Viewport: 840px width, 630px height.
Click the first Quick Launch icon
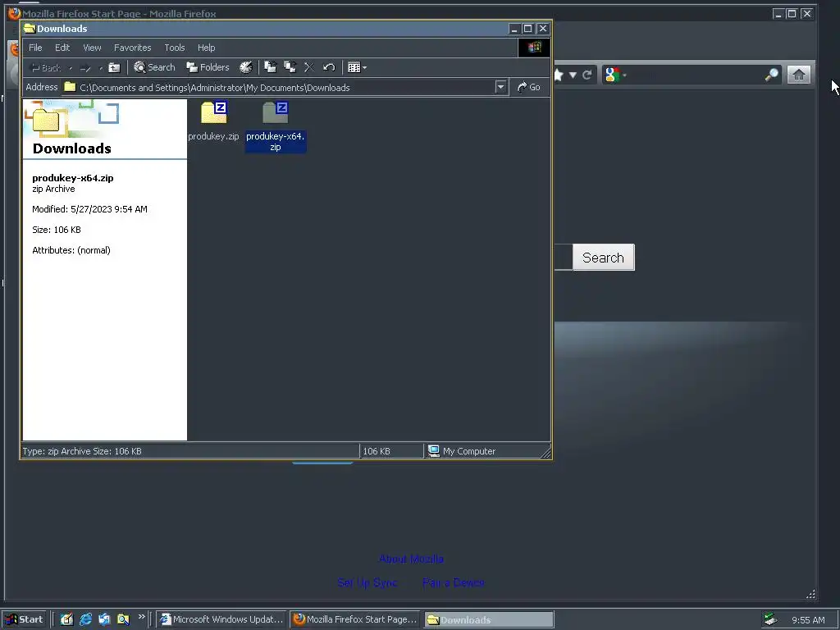tap(66, 619)
